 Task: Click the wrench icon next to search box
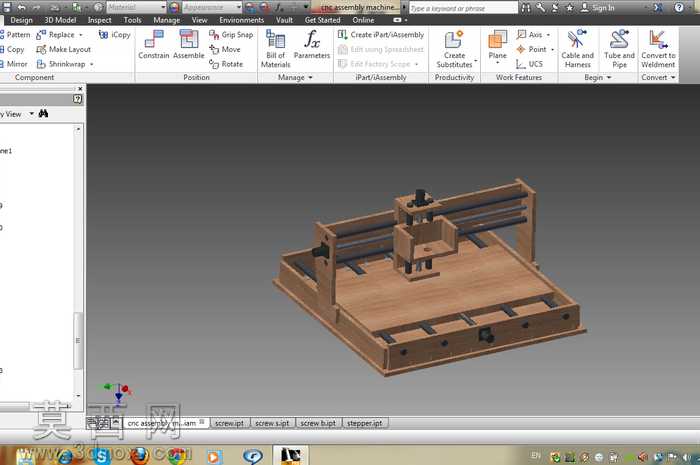(x=541, y=8)
